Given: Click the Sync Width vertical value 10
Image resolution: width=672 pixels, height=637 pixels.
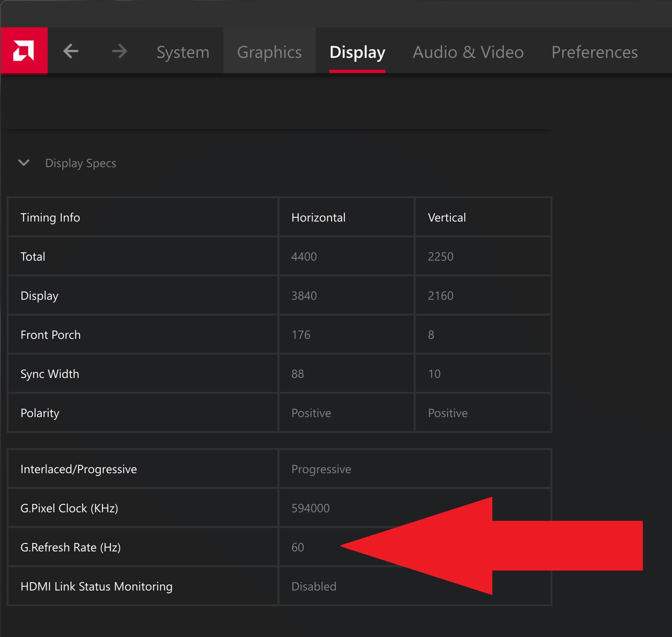Looking at the screenshot, I should pyautogui.click(x=434, y=374).
